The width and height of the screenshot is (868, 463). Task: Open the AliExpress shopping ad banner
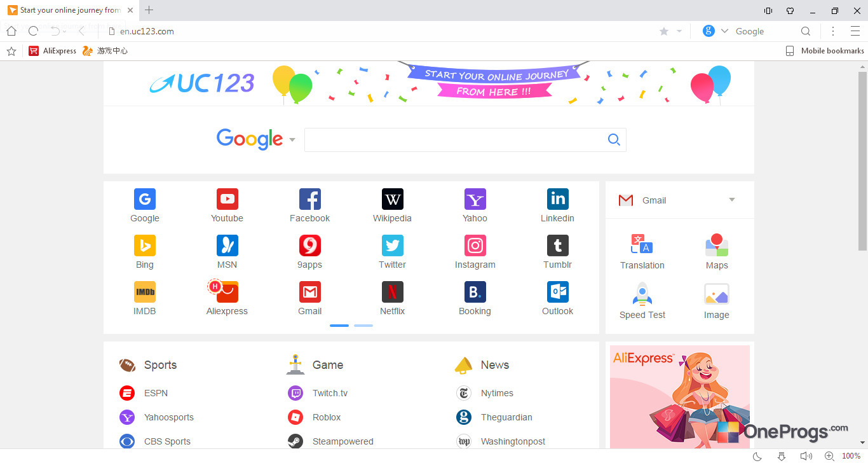(x=680, y=396)
